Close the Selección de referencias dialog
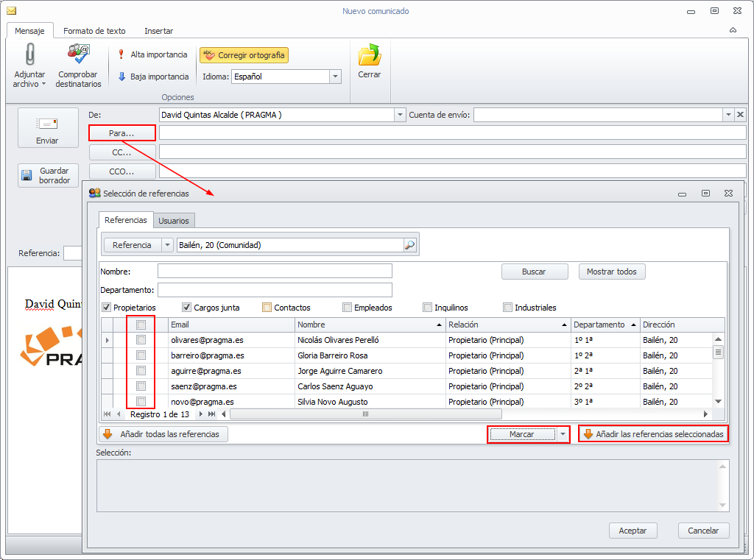Viewport: 754px width, 560px height. click(x=728, y=194)
